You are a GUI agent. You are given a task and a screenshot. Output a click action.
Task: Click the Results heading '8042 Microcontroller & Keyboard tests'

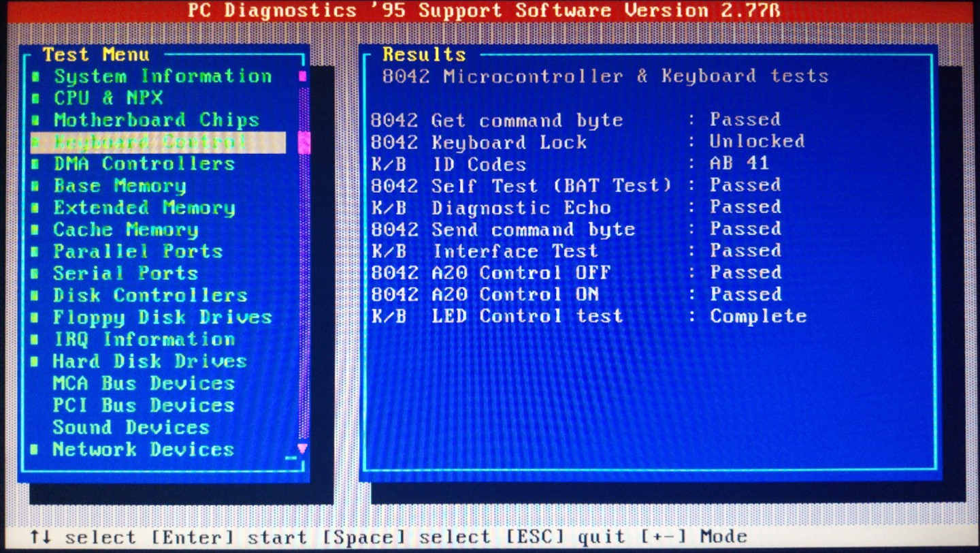coord(605,76)
